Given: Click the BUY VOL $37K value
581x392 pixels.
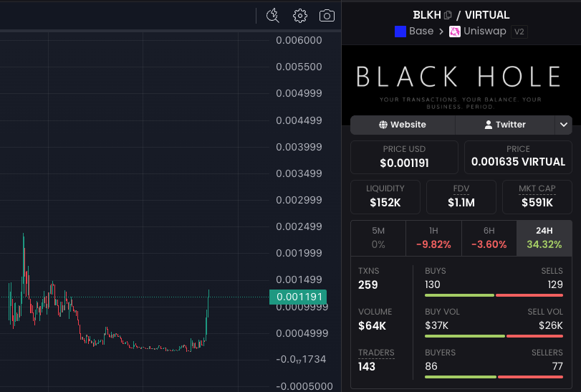Looking at the screenshot, I should 436,325.
